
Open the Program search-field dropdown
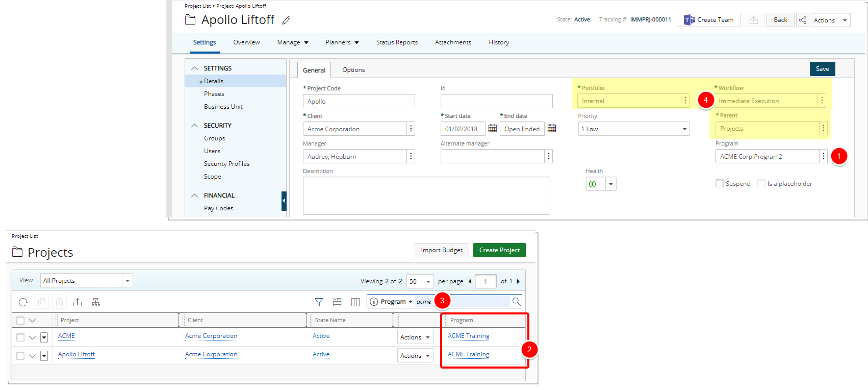pyautogui.click(x=397, y=302)
